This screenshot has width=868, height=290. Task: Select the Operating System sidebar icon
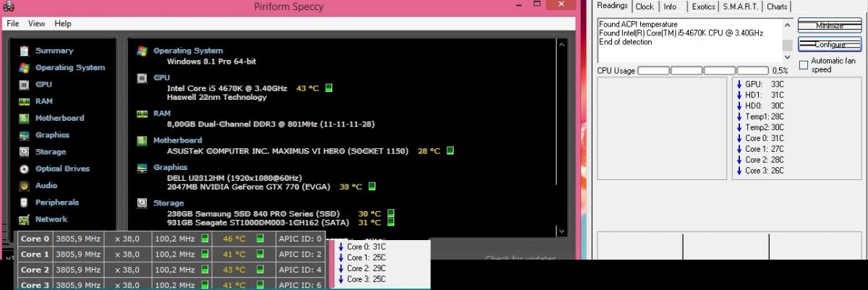click(x=24, y=67)
